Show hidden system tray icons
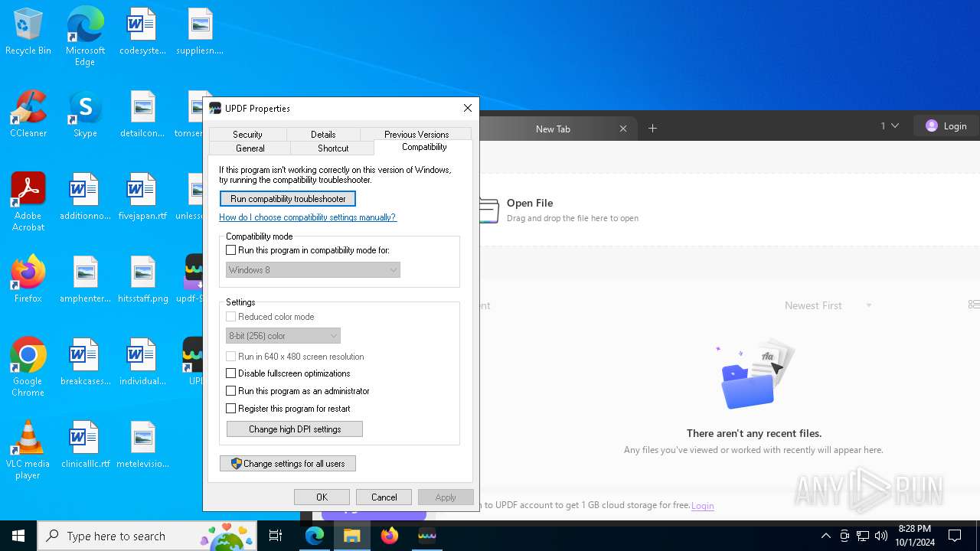This screenshot has width=980, height=551. pos(825,536)
